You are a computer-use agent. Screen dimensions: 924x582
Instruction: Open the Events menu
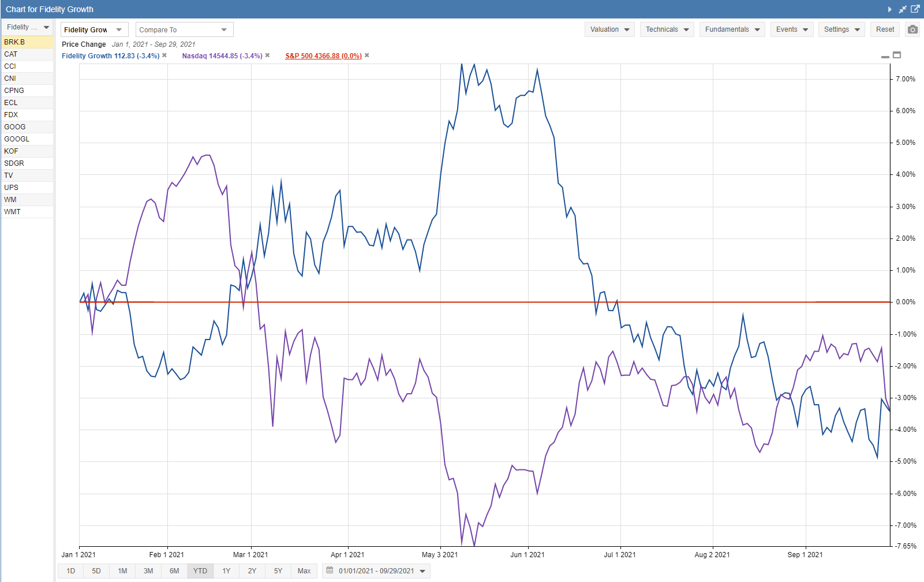pos(791,29)
